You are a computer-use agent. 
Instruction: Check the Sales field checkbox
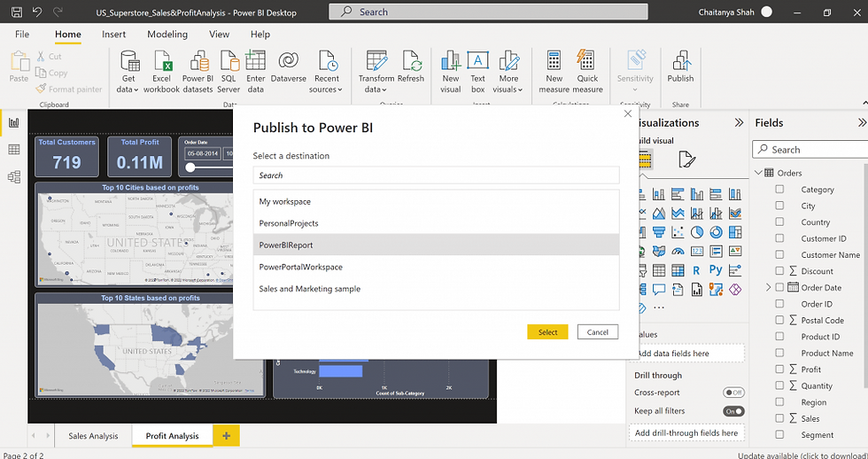coord(779,418)
